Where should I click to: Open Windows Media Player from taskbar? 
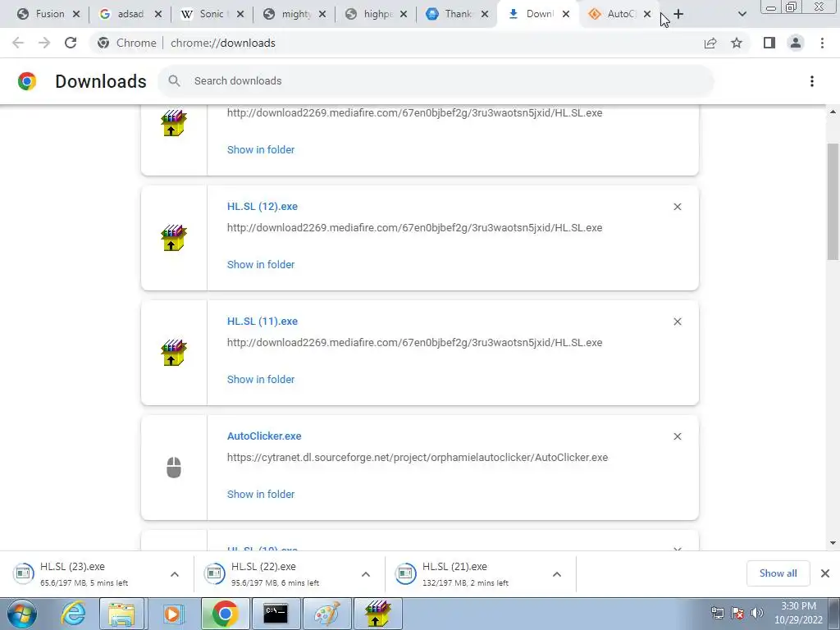pos(173,614)
